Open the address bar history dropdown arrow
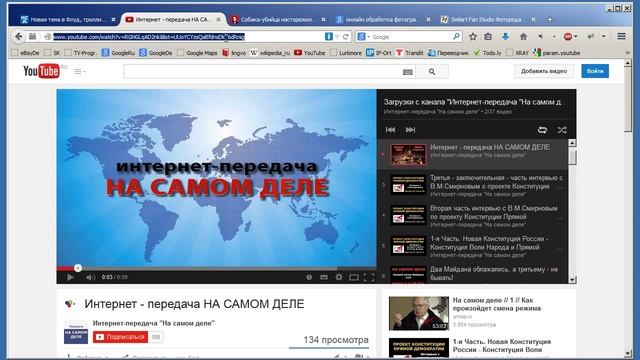The height and width of the screenshot is (360, 640). click(338, 37)
